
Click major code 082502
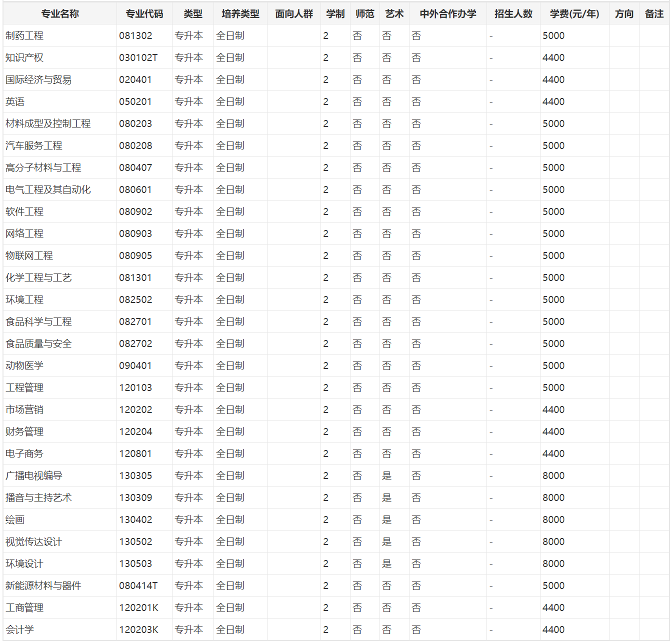click(135, 300)
